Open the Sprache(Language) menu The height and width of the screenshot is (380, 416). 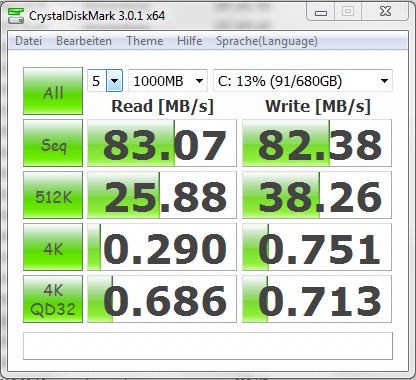(267, 41)
